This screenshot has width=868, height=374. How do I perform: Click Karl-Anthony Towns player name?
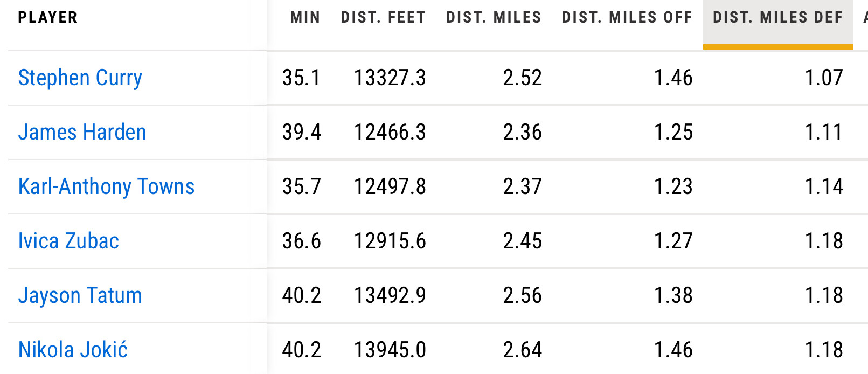(106, 187)
